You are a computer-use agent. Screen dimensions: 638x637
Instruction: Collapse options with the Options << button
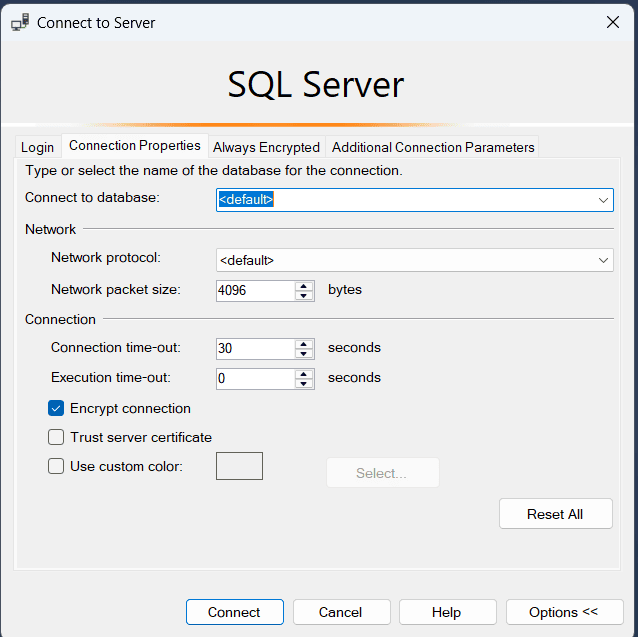[564, 612]
